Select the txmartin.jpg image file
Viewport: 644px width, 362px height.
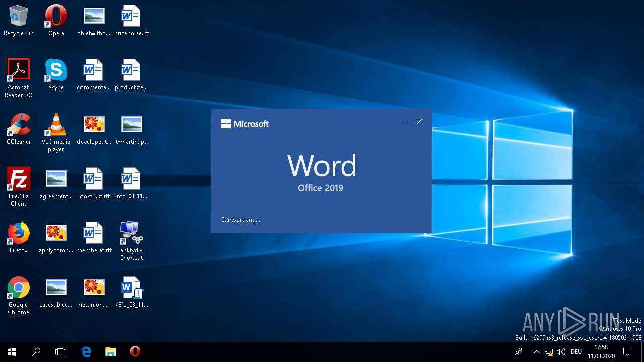pos(131,129)
